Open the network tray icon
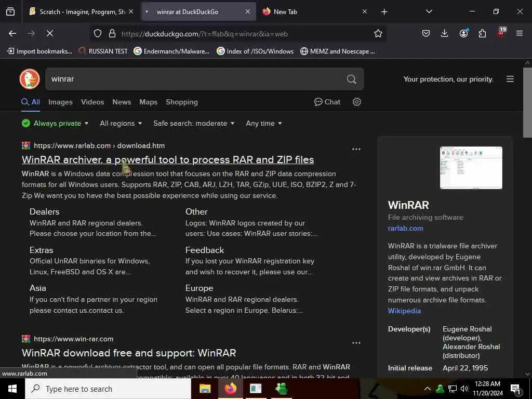This screenshot has height=399, width=532. pos(453,389)
